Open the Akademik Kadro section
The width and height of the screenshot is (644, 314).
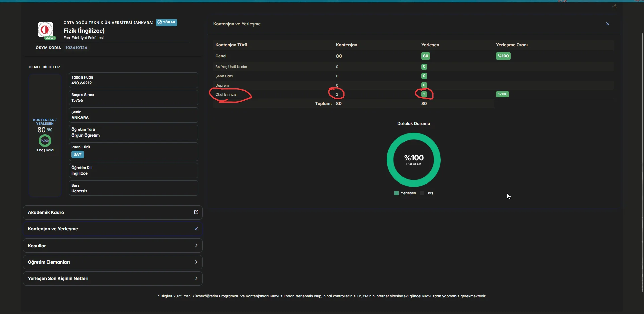(113, 212)
